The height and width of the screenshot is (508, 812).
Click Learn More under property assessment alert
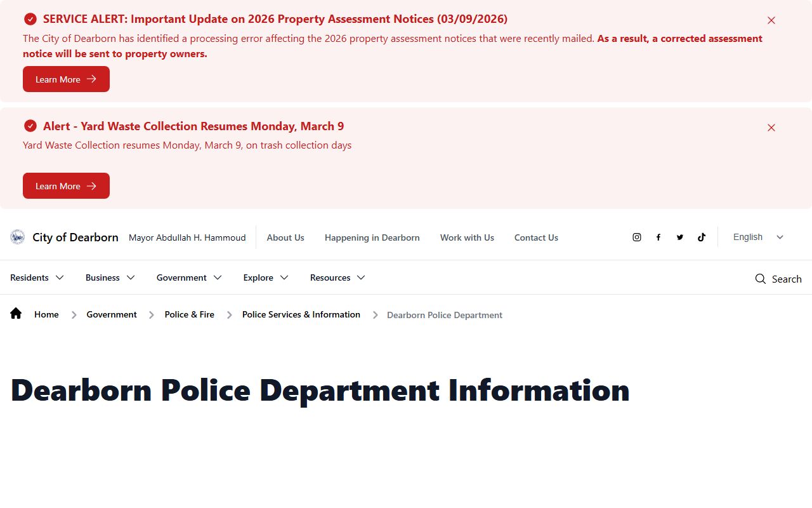click(x=66, y=79)
